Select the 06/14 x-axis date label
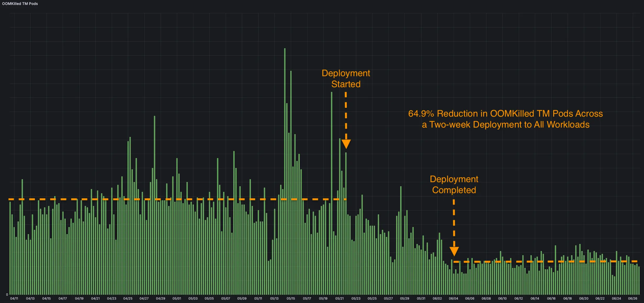 [535, 298]
